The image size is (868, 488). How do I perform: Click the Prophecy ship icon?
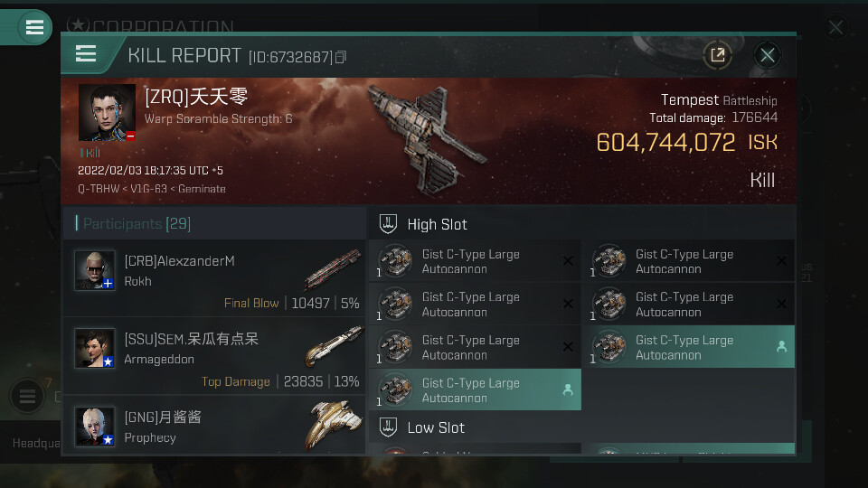[332, 425]
